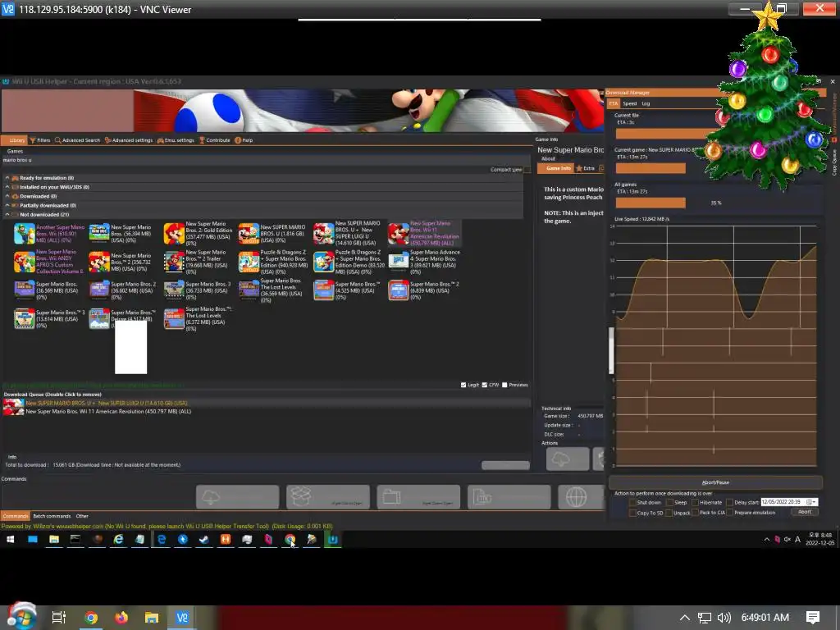Toggle the Previews checkbox
This screenshot has width=840, height=630.
point(504,385)
